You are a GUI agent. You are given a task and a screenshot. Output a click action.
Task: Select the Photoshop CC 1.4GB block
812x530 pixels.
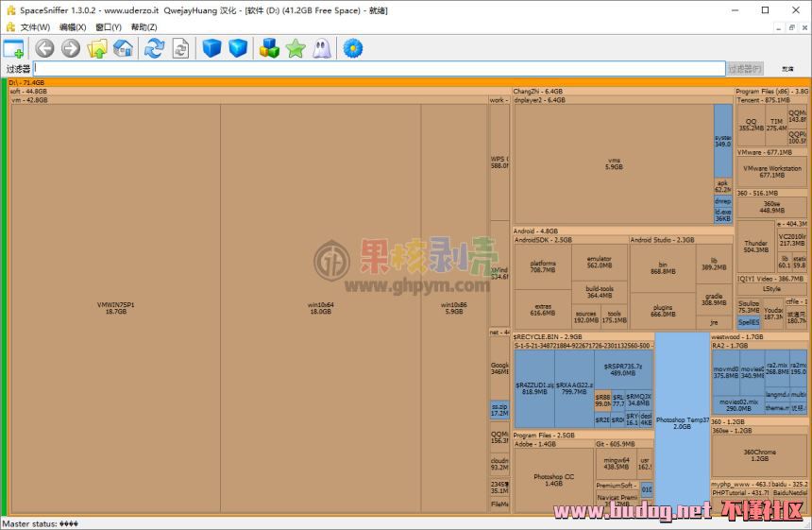tap(553, 480)
